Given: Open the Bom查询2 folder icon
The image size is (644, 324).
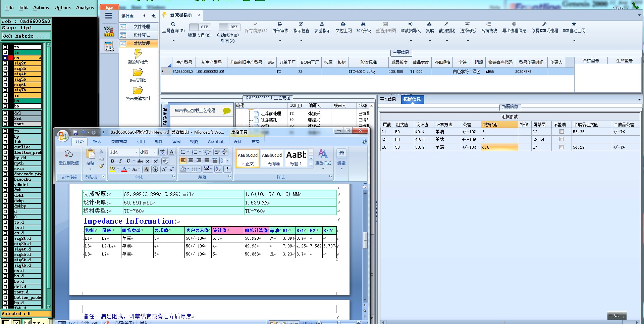Looking at the screenshot, I should click(x=138, y=72).
